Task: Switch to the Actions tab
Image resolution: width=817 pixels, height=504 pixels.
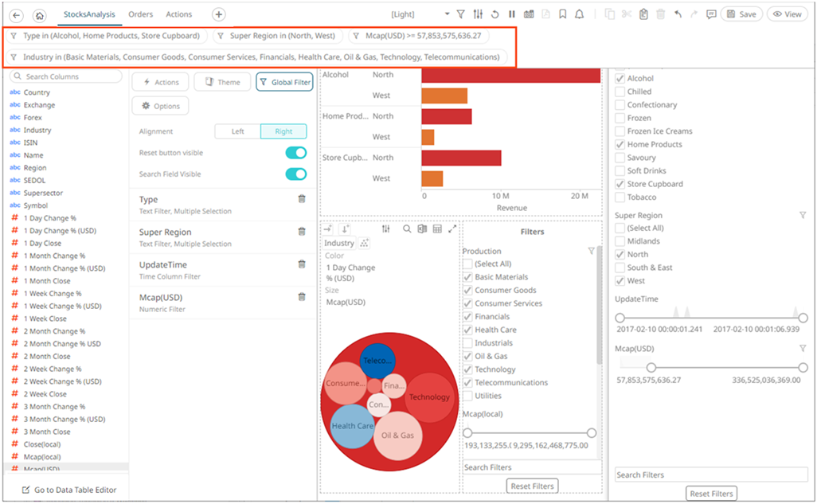Action: coord(178,14)
